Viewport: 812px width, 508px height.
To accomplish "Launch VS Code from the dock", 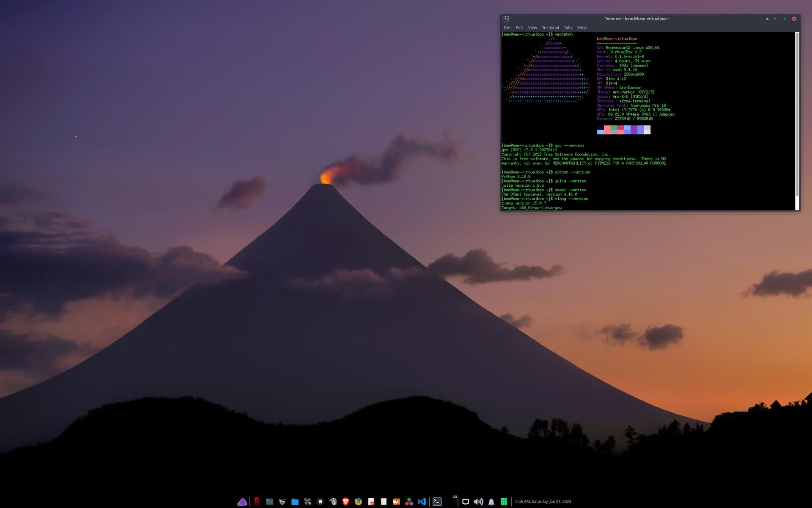I will [x=421, y=501].
